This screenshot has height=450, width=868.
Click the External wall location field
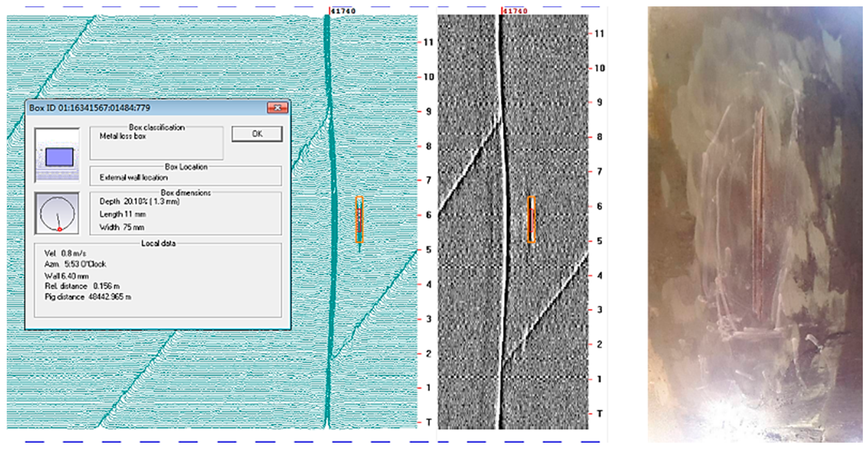pyautogui.click(x=134, y=177)
